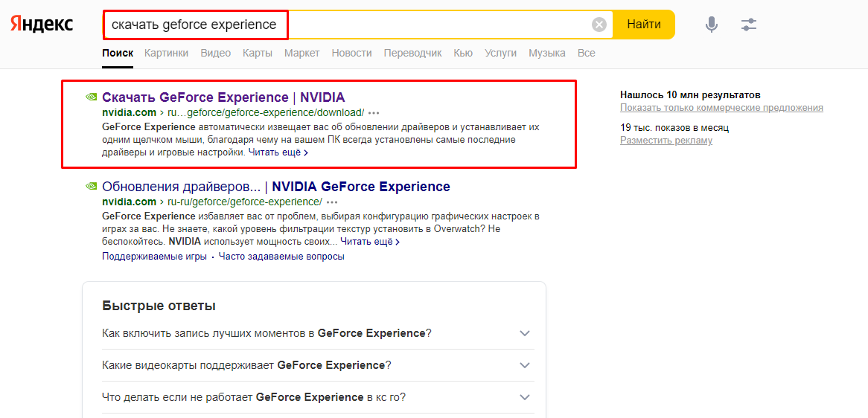Open 'Скачать GeForce Experience | NVIDIA' result
Screen dimensions: 868x418
pyautogui.click(x=223, y=98)
